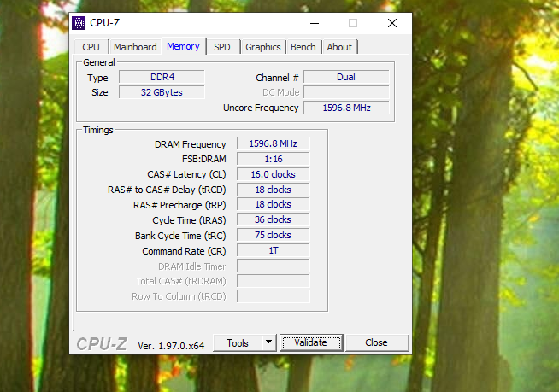Click the 'CAS# Latency (CL)' label

pos(187,174)
